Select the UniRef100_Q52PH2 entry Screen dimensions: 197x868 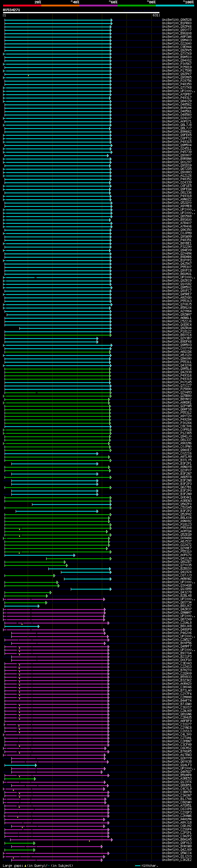click(177, 515)
